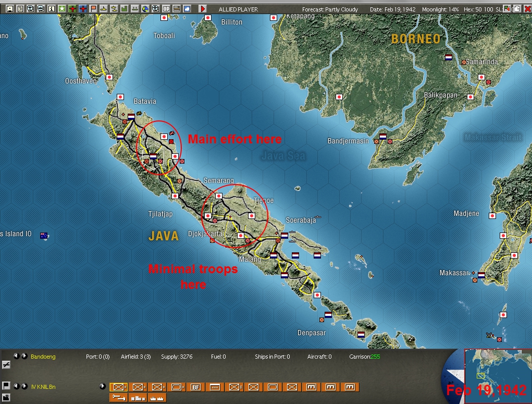Click the round arrow left of the unit icons
The image size is (532, 404).
point(103,386)
